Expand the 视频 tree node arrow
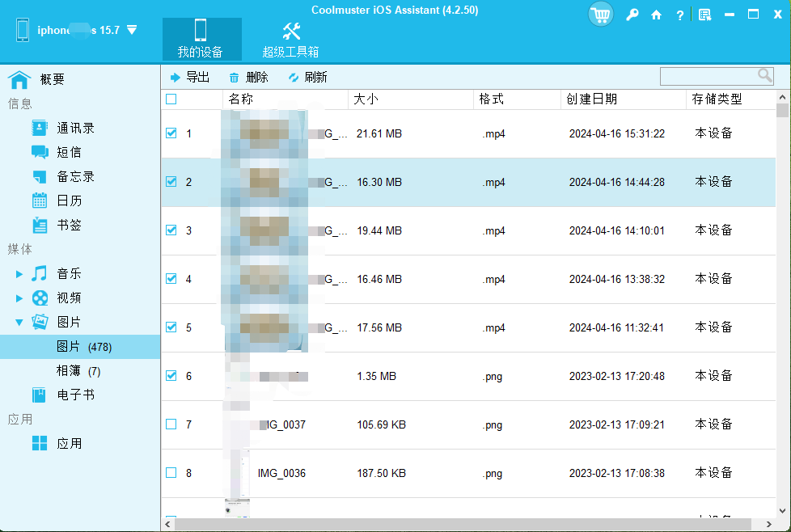The height and width of the screenshot is (532, 791). click(19, 298)
